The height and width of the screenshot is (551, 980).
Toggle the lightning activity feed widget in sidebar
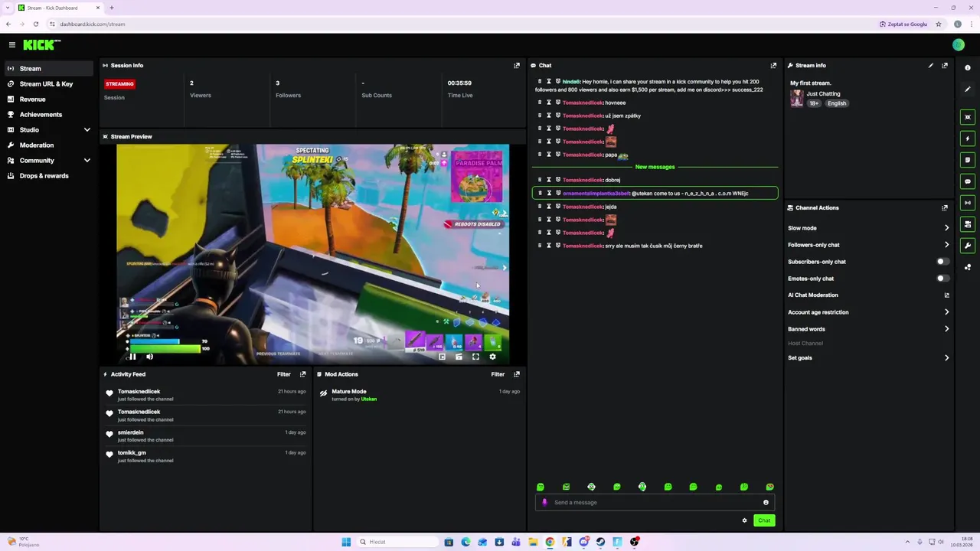click(x=968, y=139)
